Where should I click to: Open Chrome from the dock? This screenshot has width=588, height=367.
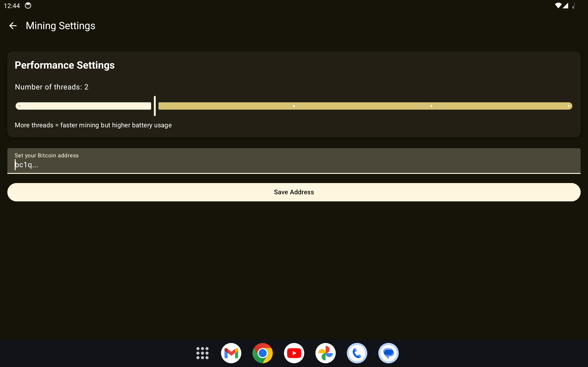(x=262, y=353)
